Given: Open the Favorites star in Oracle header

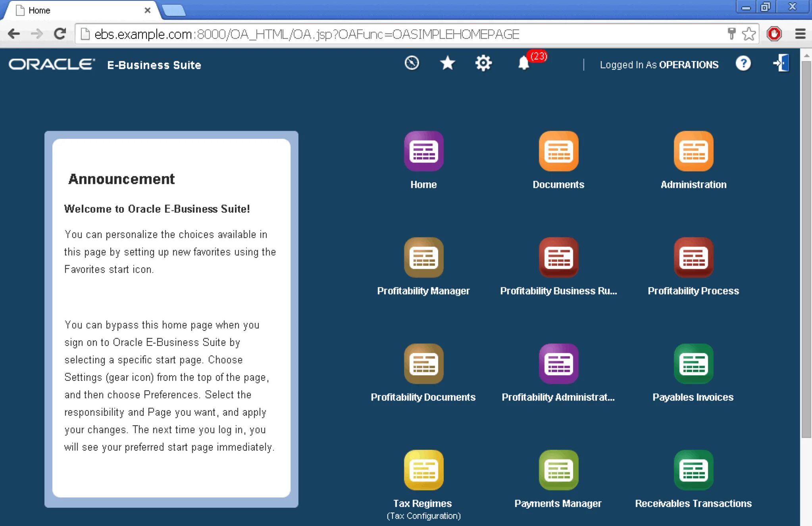Looking at the screenshot, I should coord(447,63).
